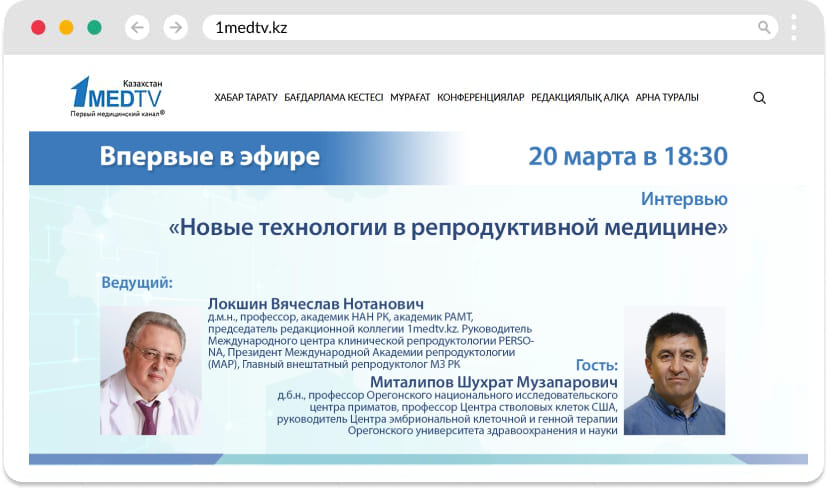Click the Ведущий: label
828x490 pixels.
(137, 282)
